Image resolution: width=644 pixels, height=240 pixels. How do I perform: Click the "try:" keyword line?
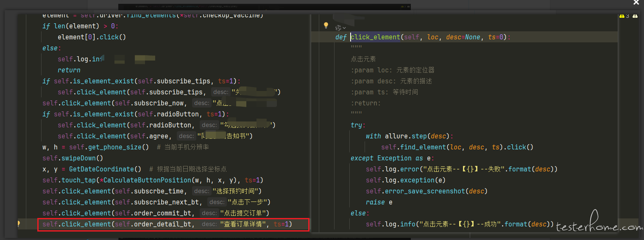[x=358, y=125]
